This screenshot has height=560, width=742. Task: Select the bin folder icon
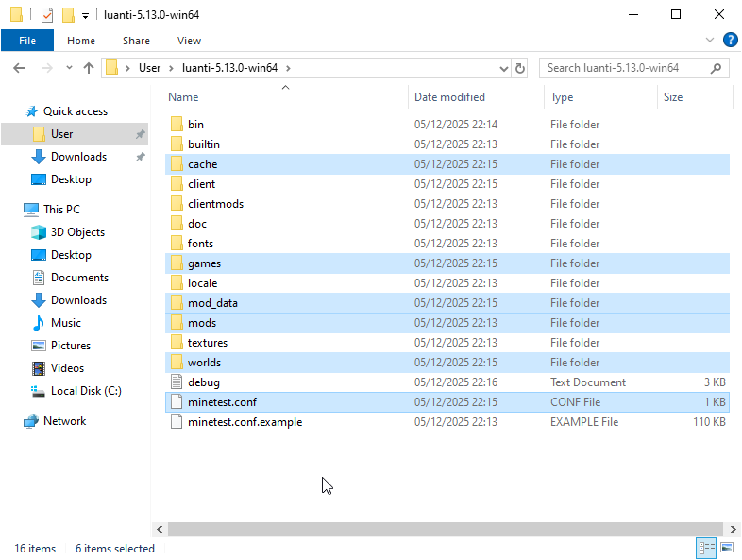point(177,124)
